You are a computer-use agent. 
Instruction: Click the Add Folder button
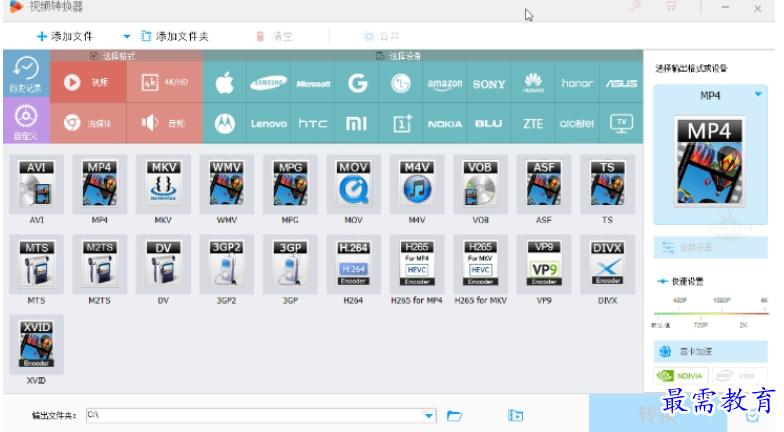pyautogui.click(x=175, y=36)
